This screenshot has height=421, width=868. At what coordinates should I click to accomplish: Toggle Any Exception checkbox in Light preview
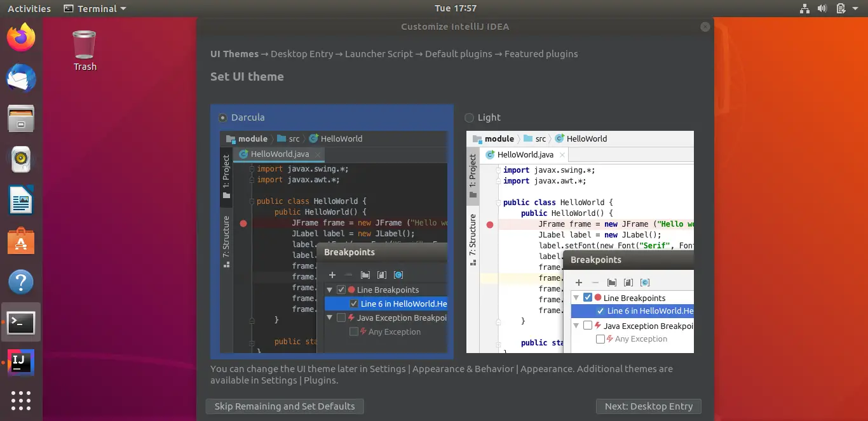click(600, 339)
